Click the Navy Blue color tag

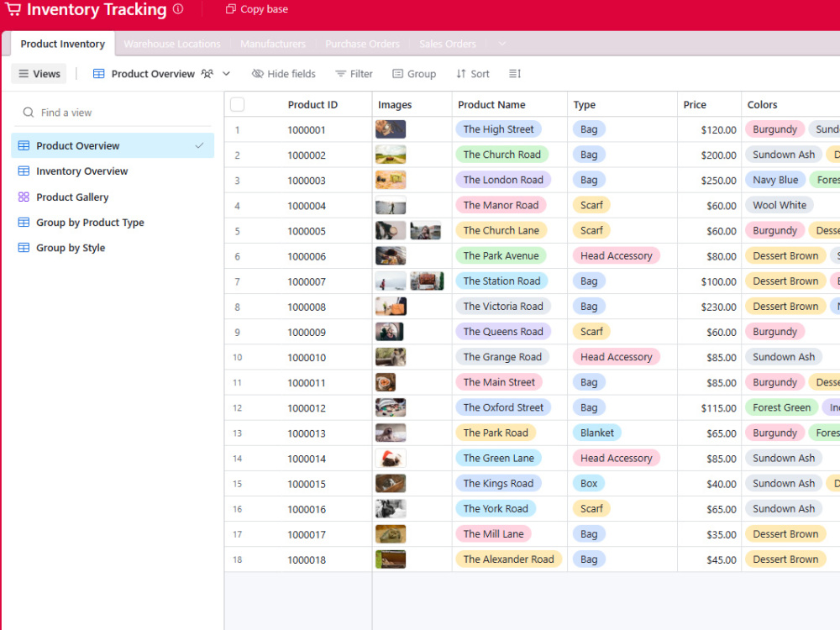coord(775,180)
